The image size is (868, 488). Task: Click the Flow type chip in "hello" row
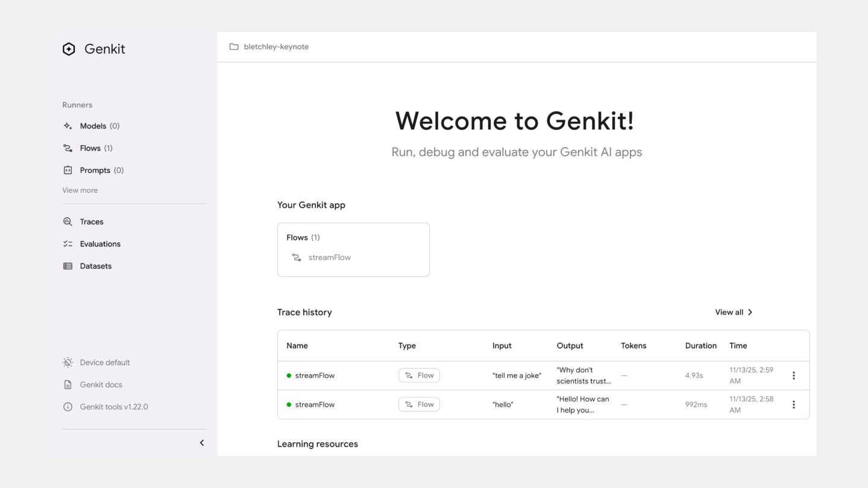419,405
